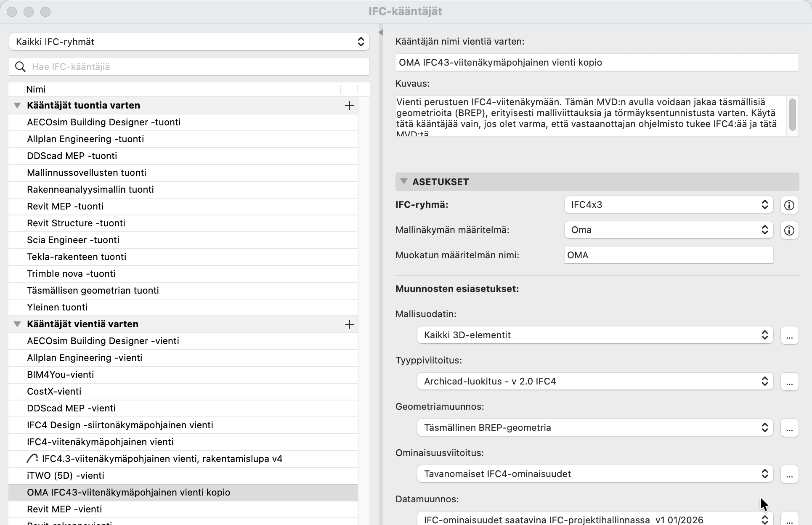The image size is (812, 525).
Task: Select Revit Structure -tuonti translator
Action: [183, 223]
